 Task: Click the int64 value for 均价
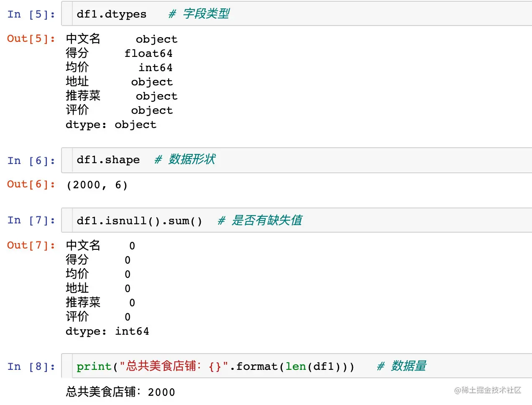(x=156, y=68)
